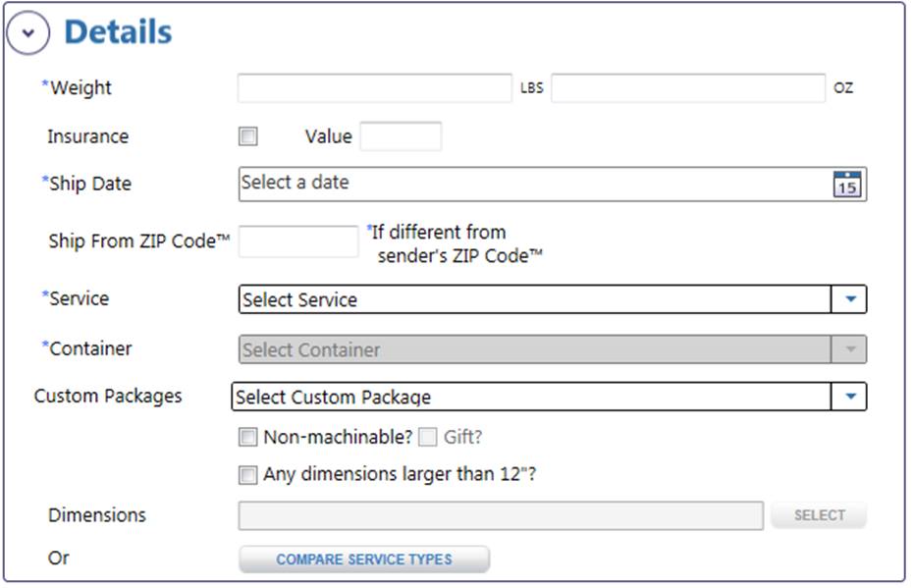Click the Insurance Value field
The width and height of the screenshot is (913, 588).
click(401, 136)
